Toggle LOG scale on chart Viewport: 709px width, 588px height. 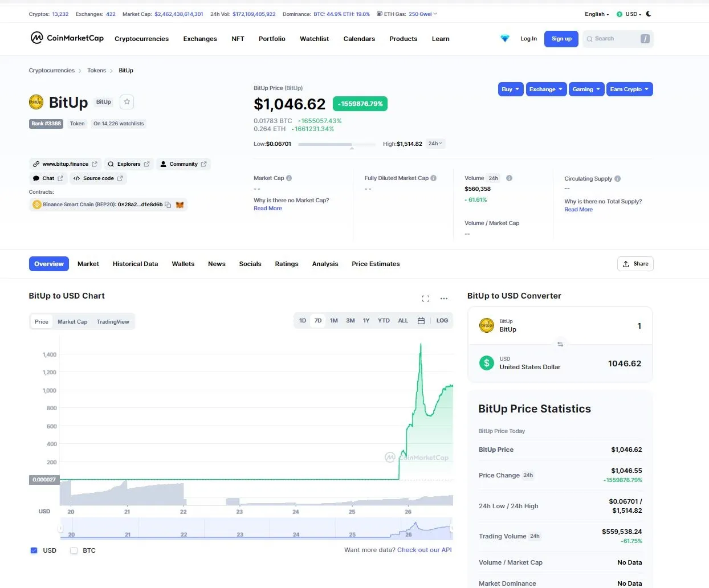click(442, 321)
